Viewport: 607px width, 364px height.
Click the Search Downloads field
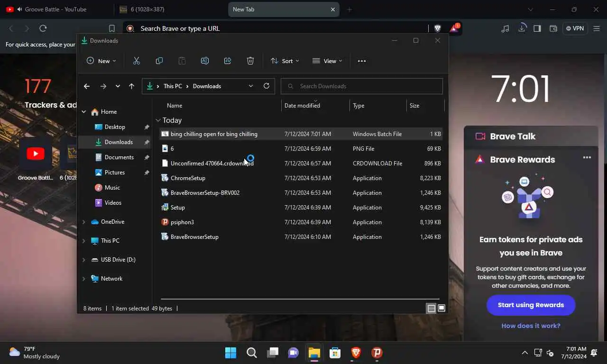(362, 86)
